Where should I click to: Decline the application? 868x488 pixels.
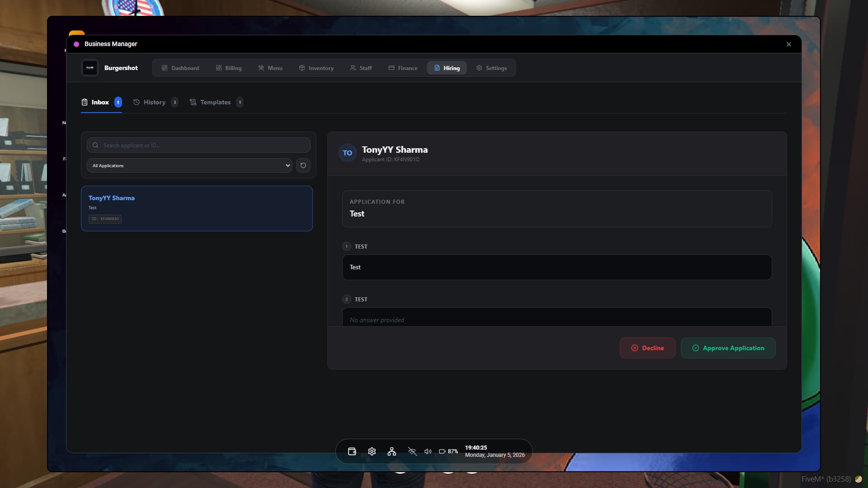tap(647, 348)
